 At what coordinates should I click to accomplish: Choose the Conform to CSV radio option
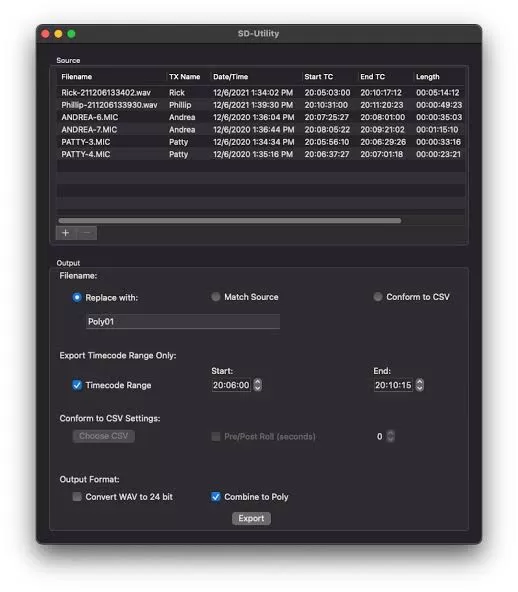[x=378, y=297]
